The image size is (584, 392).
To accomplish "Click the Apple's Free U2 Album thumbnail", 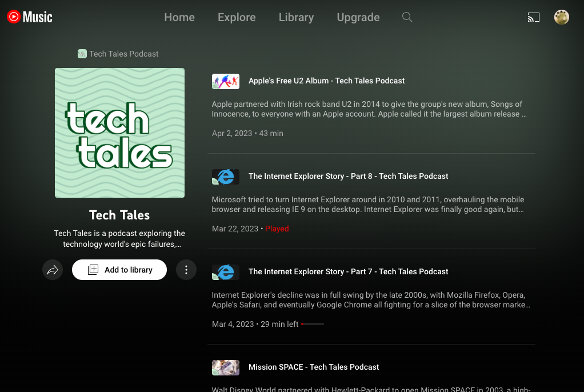I will (x=226, y=81).
